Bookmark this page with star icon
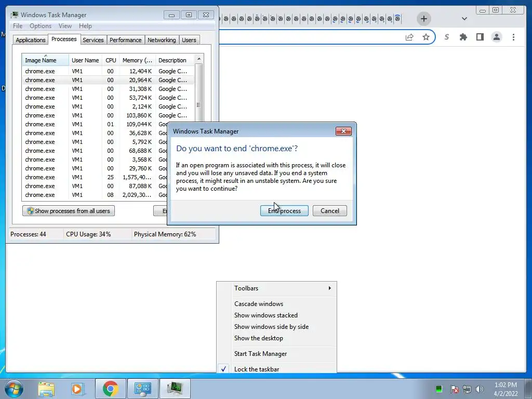This screenshot has width=532, height=399. tap(426, 37)
